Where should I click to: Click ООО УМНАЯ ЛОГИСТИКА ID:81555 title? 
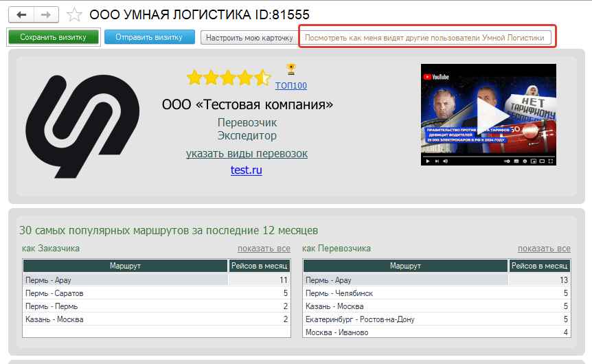pyautogui.click(x=199, y=14)
